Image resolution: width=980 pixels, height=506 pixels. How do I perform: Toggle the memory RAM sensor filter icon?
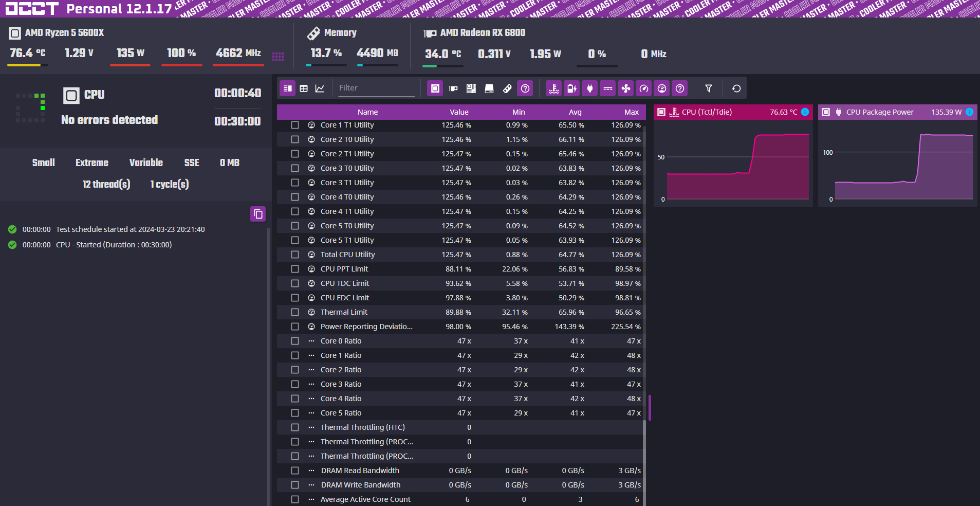(507, 88)
